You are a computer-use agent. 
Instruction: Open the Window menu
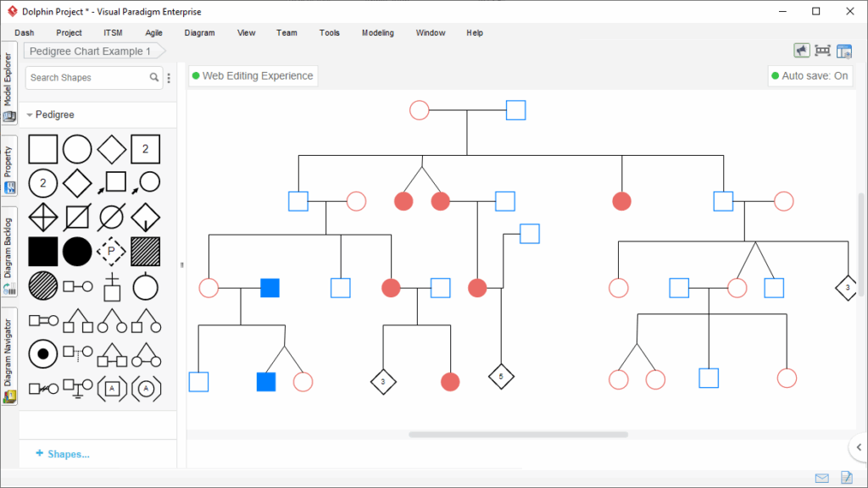pyautogui.click(x=431, y=33)
